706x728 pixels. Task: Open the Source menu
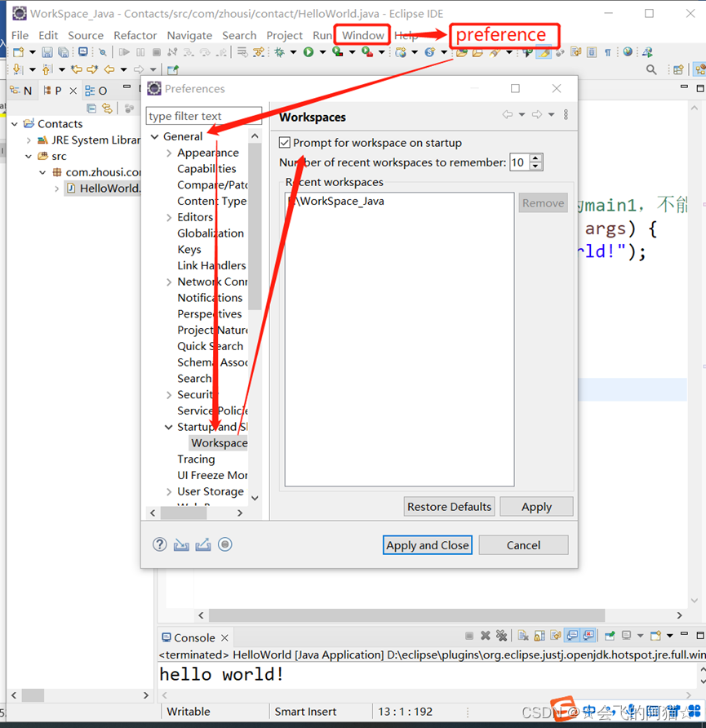(x=86, y=35)
